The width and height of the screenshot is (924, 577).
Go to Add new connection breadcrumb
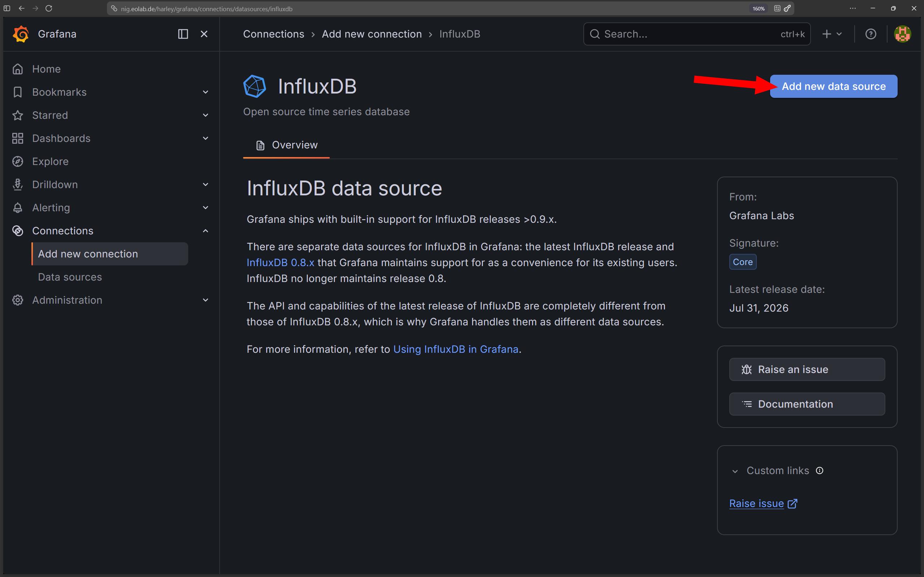[x=372, y=34]
